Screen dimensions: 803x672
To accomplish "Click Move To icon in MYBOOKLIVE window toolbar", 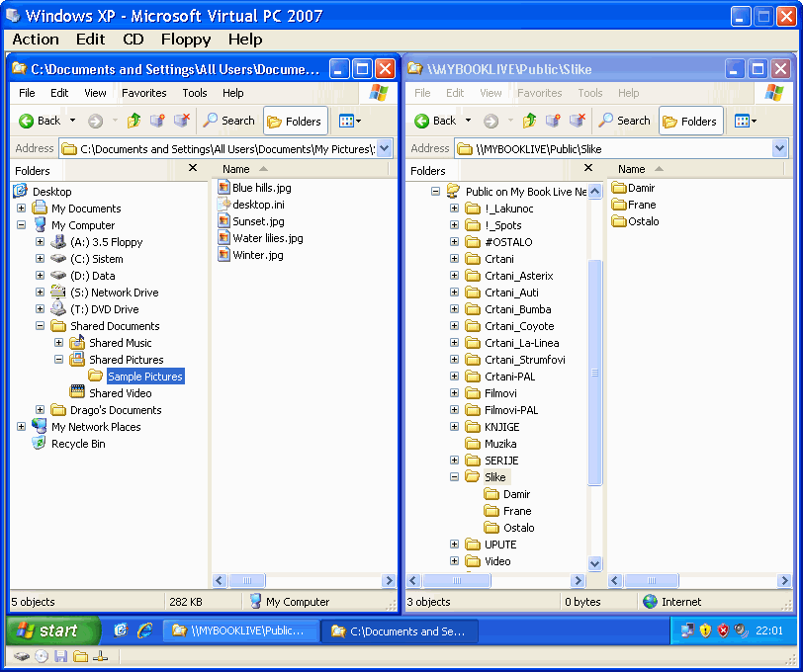I will pyautogui.click(x=553, y=121).
